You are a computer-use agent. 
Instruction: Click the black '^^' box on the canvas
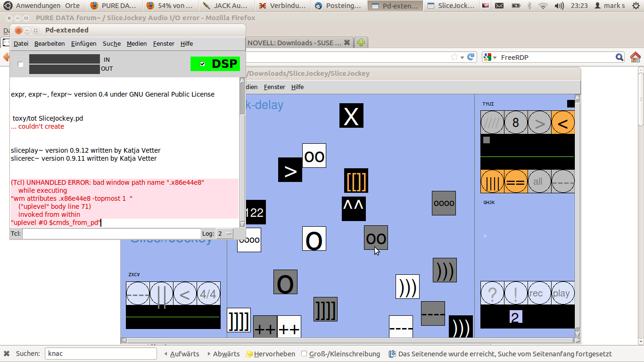(x=354, y=209)
